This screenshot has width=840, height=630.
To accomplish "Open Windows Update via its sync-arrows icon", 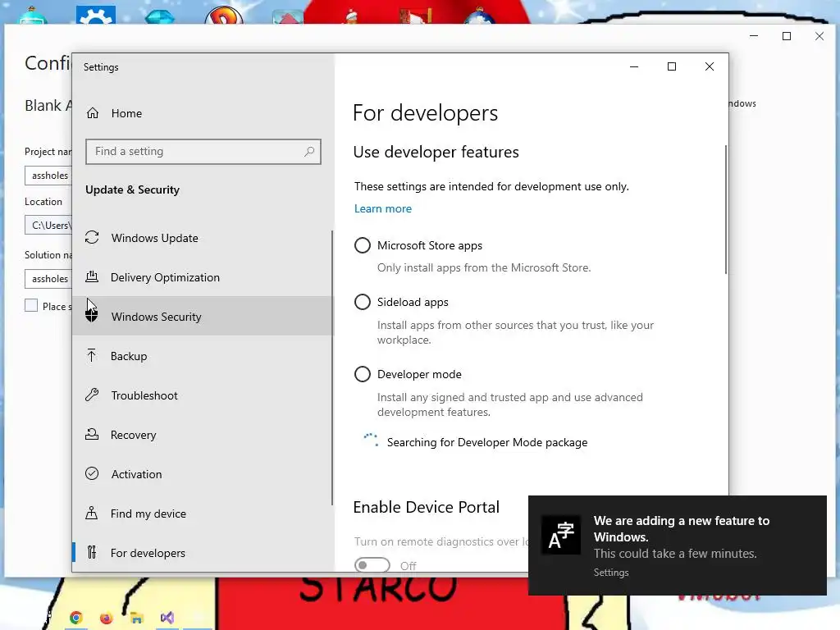I will (x=92, y=237).
